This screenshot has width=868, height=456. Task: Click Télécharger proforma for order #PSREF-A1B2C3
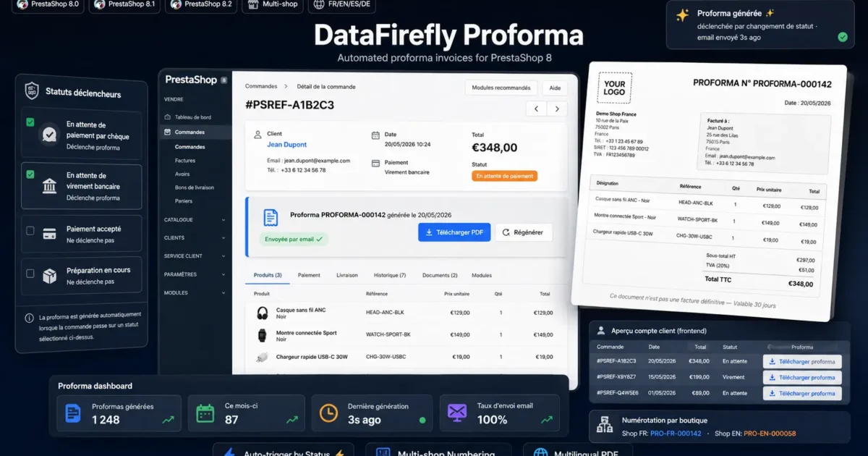point(802,361)
